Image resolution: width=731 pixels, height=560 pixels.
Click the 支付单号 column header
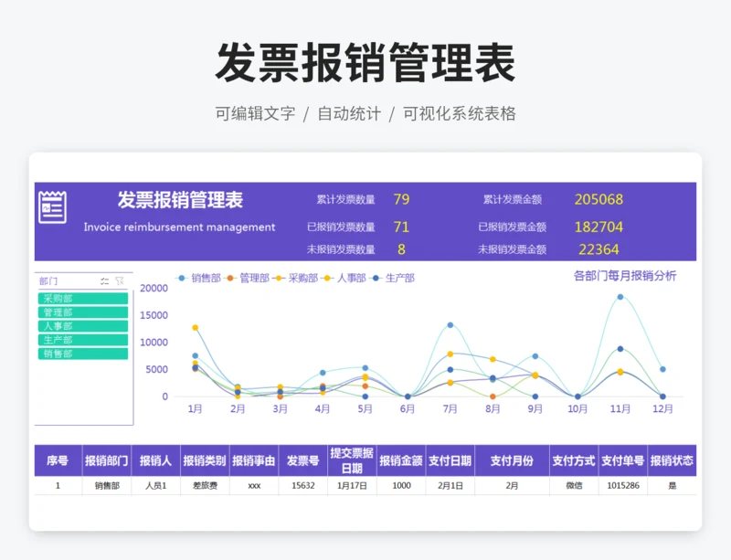pos(623,460)
